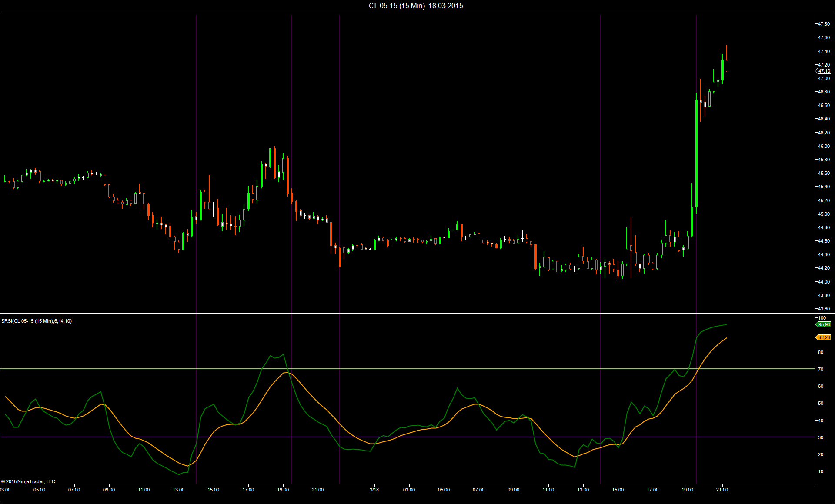Click the orange 88,28 signal value marker
The image size is (835, 504).
click(x=824, y=337)
